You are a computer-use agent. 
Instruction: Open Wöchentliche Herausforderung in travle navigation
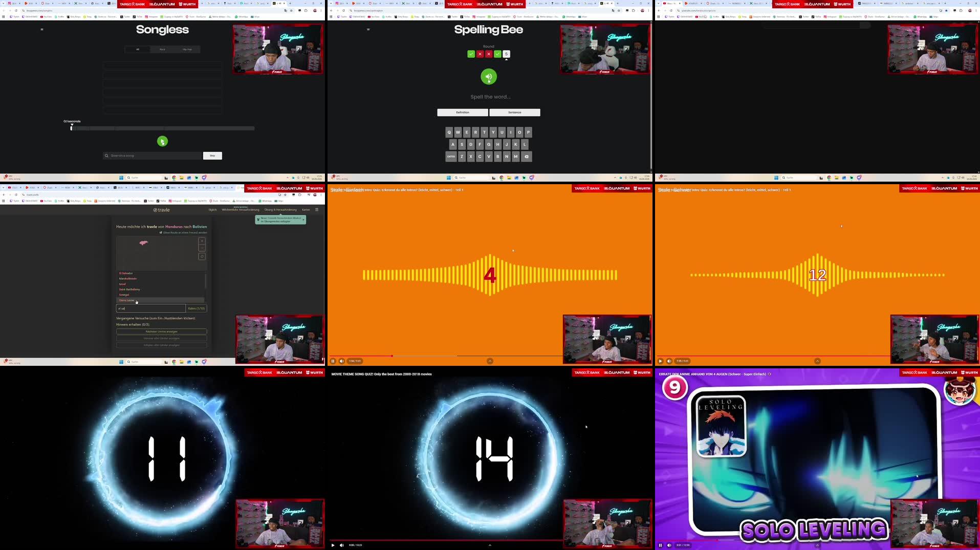coord(241,210)
